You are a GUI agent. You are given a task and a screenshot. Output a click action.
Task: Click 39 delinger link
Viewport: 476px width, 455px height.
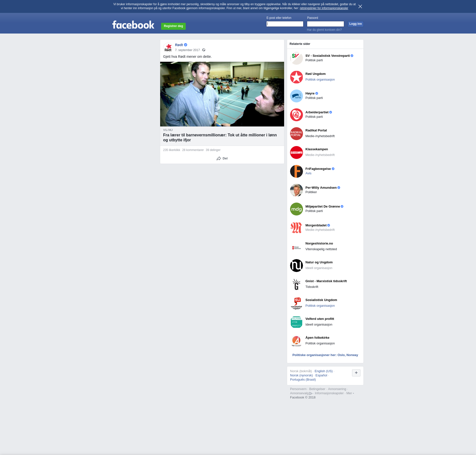point(213,150)
